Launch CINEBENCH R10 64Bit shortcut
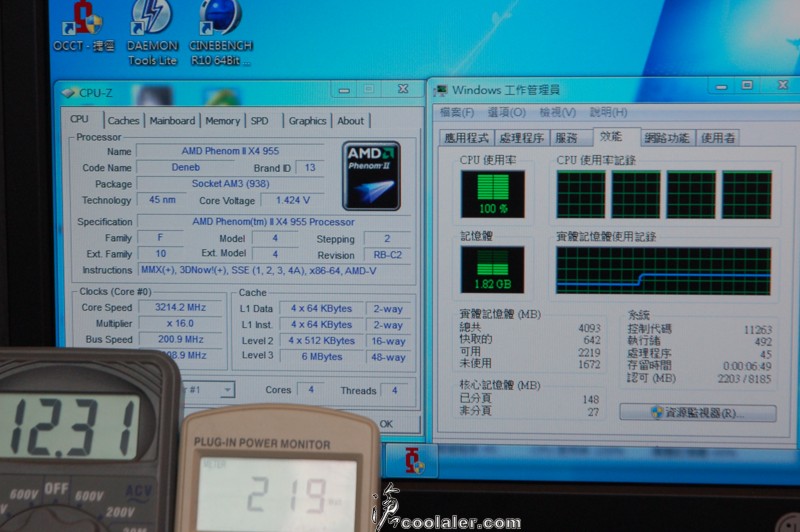This screenshot has height=532, width=800. 220,34
